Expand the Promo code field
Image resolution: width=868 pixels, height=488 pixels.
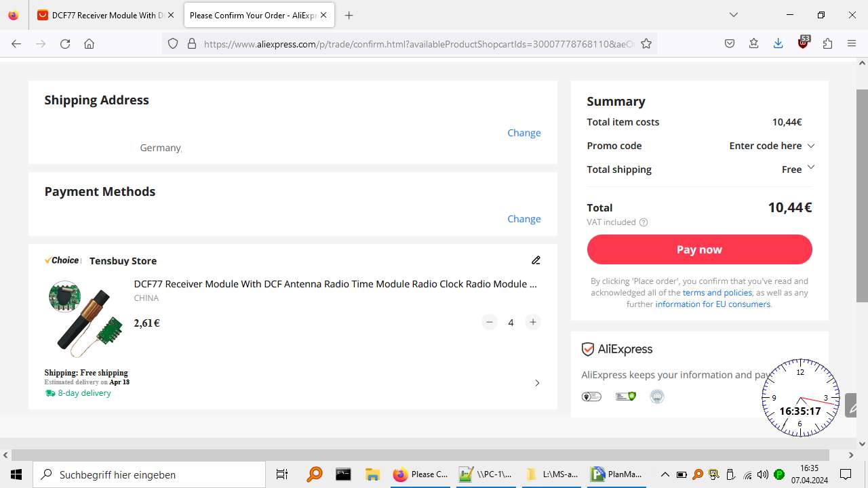tap(771, 146)
